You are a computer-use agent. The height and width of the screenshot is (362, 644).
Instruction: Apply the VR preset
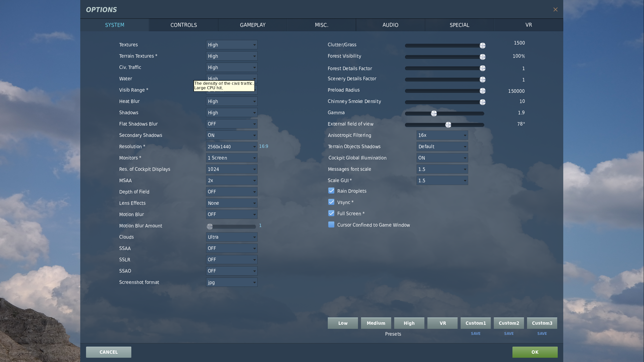442,323
